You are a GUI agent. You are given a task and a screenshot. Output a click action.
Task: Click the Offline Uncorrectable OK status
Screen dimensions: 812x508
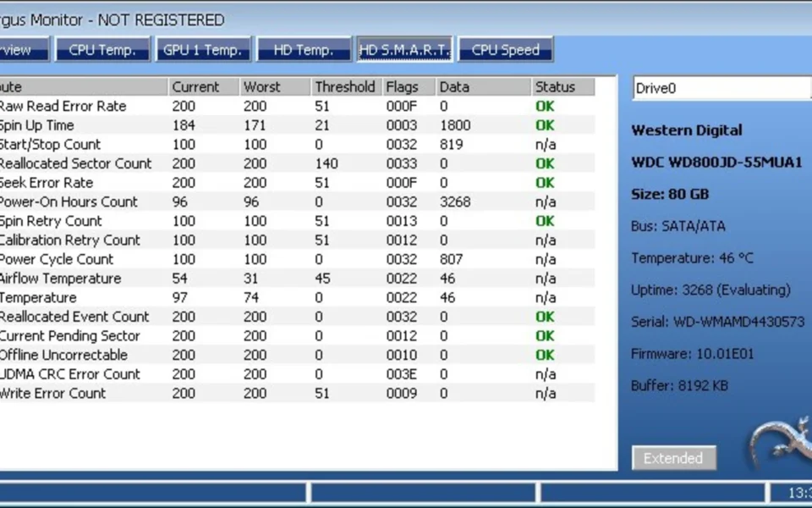545,355
